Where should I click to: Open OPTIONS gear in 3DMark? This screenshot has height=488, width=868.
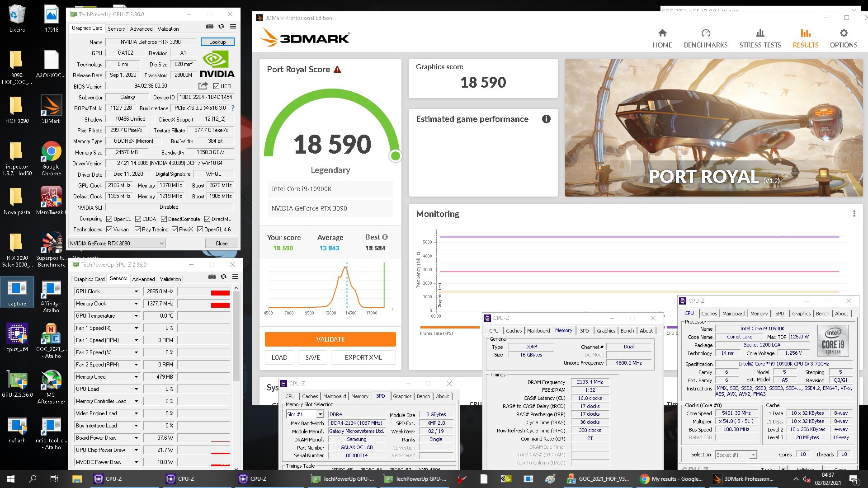tap(844, 38)
